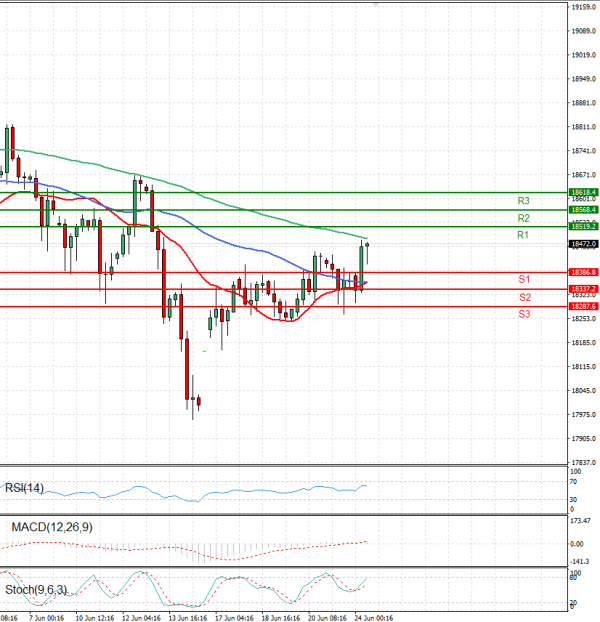Screen dimensions: 600x622
Task: Click the 17 Jun 04:16 time label
Action: tap(234, 618)
